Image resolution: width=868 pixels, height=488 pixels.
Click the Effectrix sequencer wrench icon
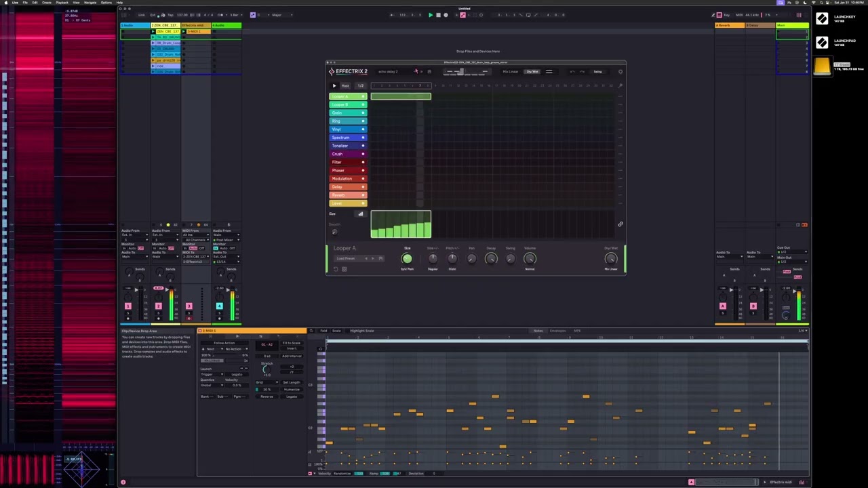[620, 85]
